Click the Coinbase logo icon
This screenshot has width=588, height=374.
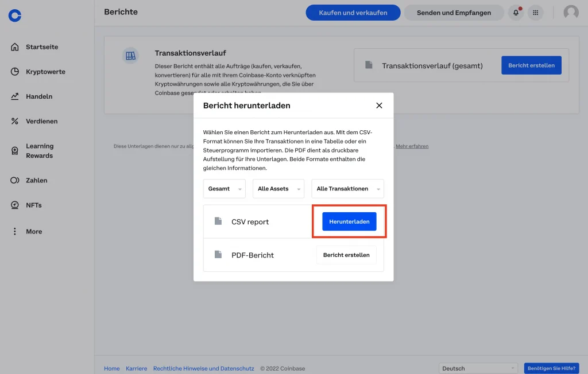[15, 15]
